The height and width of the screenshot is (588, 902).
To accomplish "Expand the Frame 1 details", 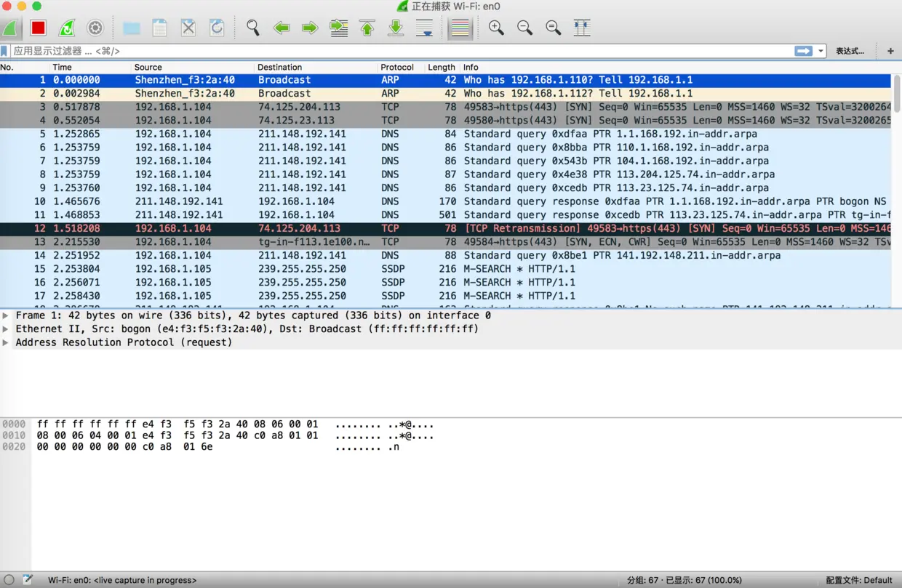I will coord(6,315).
